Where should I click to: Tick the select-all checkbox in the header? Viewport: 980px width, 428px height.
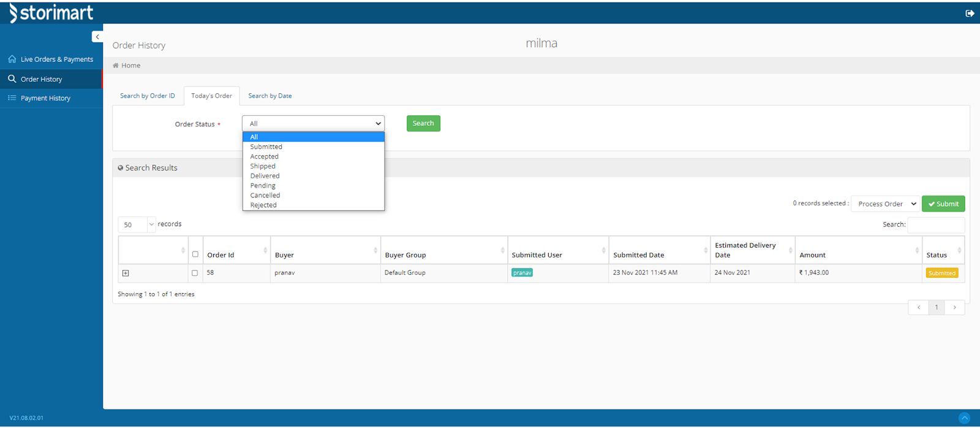click(x=195, y=254)
